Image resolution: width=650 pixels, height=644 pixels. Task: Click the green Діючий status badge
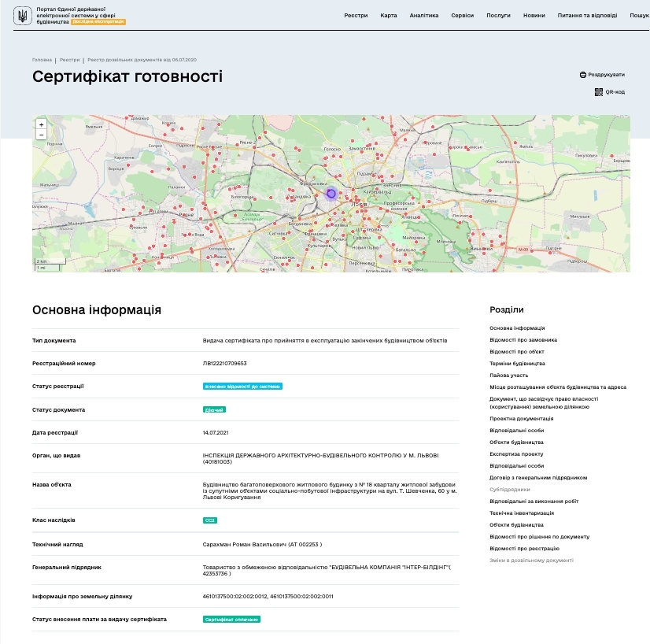tap(214, 409)
